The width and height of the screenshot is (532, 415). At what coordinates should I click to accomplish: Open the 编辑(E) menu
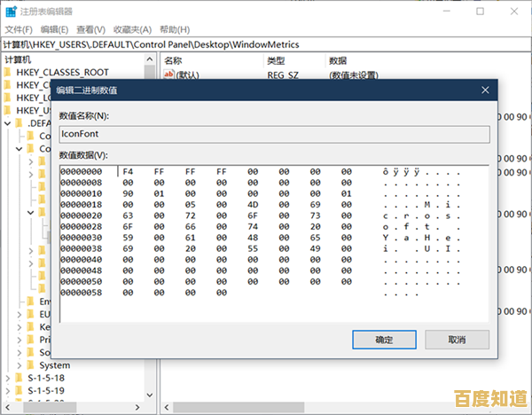click(56, 28)
